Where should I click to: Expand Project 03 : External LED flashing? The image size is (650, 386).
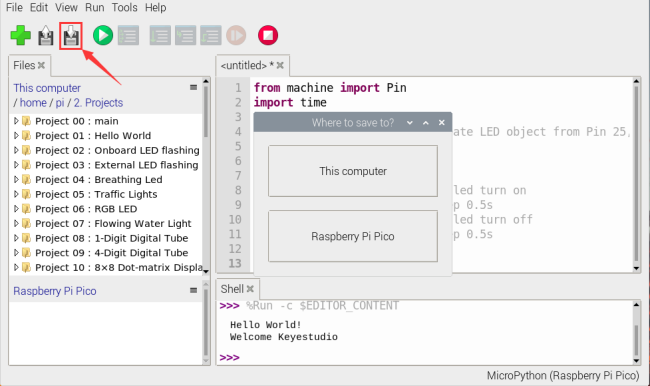tap(16, 165)
